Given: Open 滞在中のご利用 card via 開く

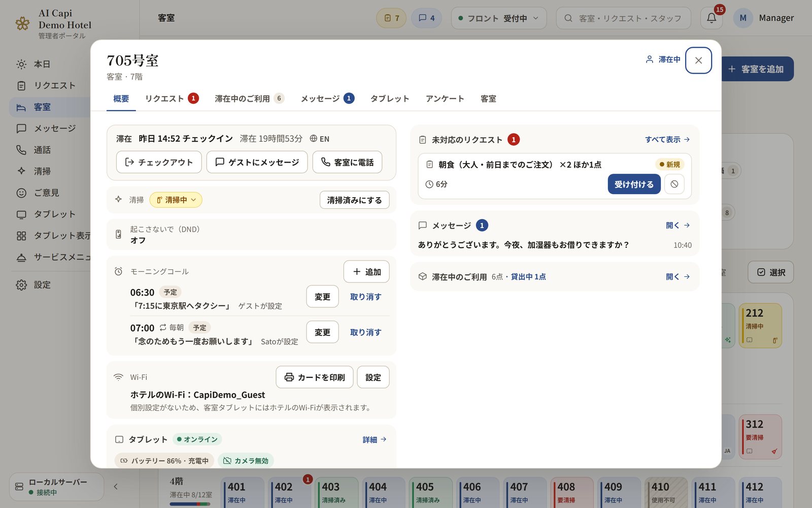Looking at the screenshot, I should point(678,276).
